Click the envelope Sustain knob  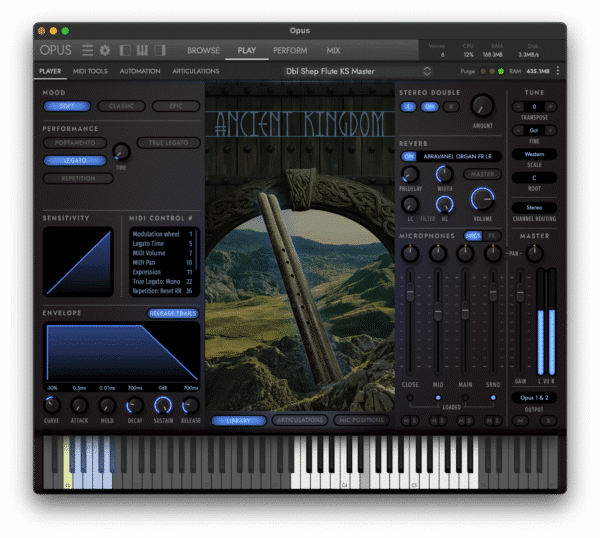[x=163, y=406]
